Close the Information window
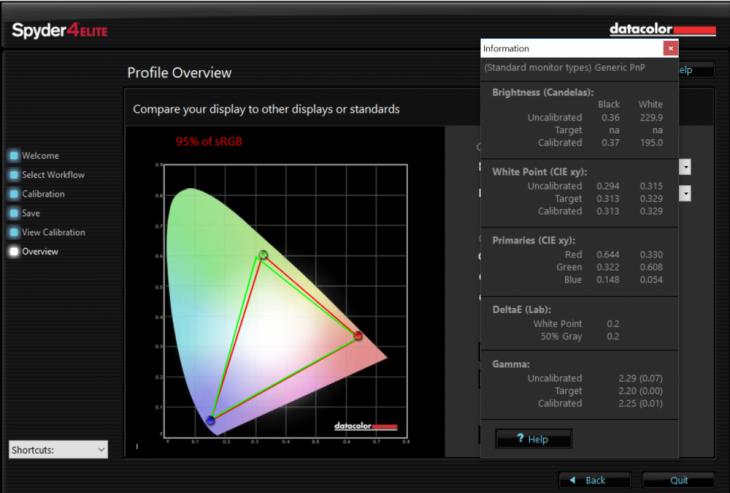The width and height of the screenshot is (730, 493). (x=670, y=48)
